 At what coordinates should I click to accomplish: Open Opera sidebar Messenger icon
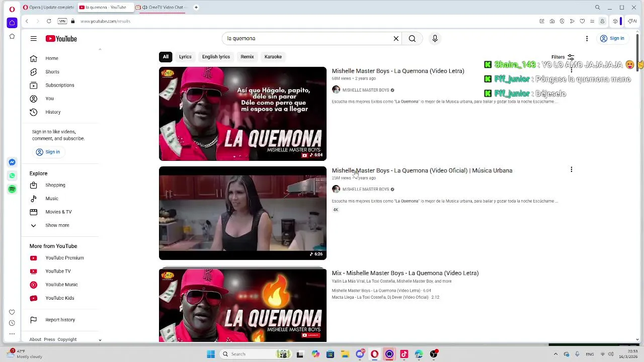click(12, 162)
